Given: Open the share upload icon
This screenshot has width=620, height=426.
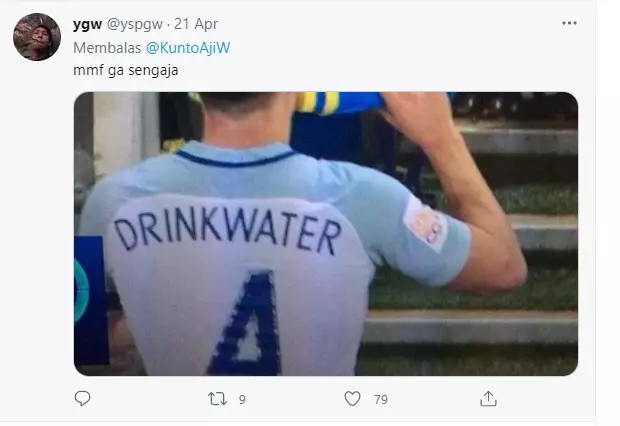Looking at the screenshot, I should [488, 399].
